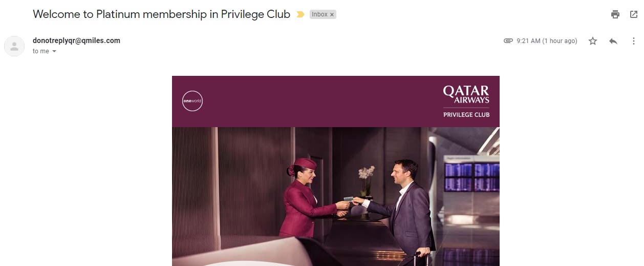Viewport: 644px width, 266px height.
Task: Open the More options three-dot menu
Action: point(634,41)
